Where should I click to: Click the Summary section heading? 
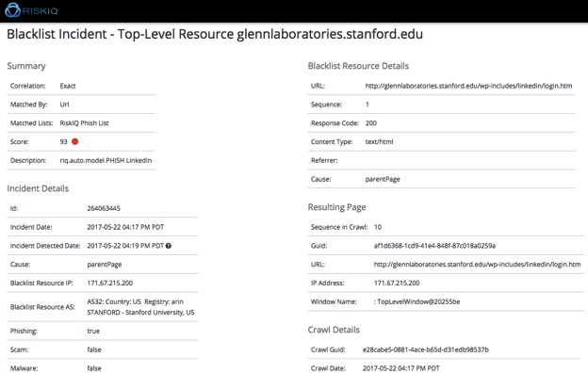[x=26, y=66]
